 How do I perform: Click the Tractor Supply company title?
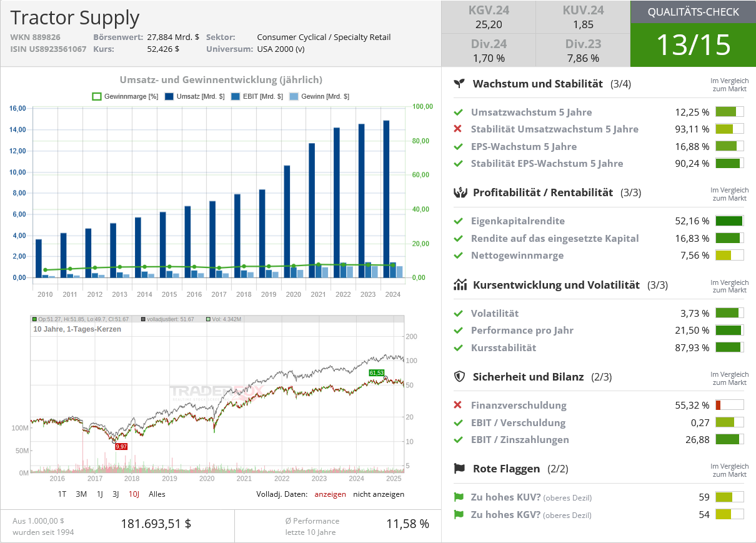(x=75, y=17)
